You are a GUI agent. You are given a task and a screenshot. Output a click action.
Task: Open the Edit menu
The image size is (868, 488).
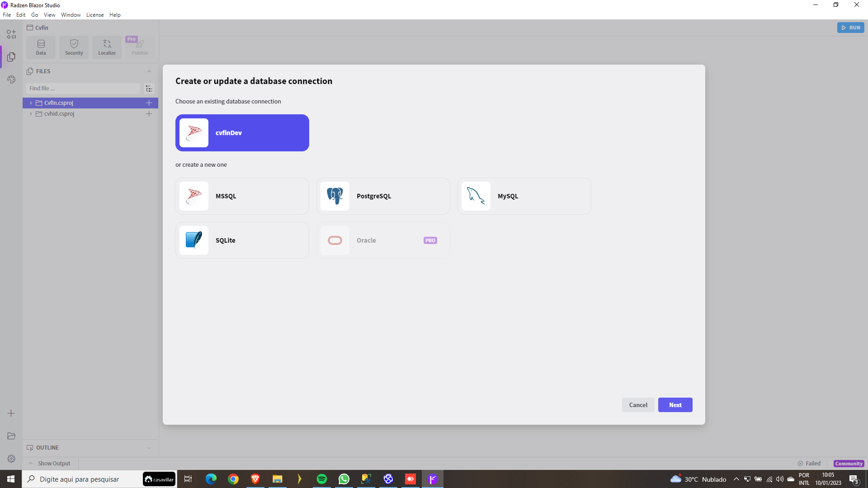(x=21, y=15)
